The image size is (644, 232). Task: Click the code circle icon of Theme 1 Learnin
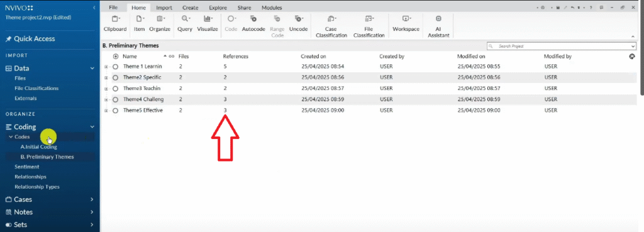click(116, 67)
